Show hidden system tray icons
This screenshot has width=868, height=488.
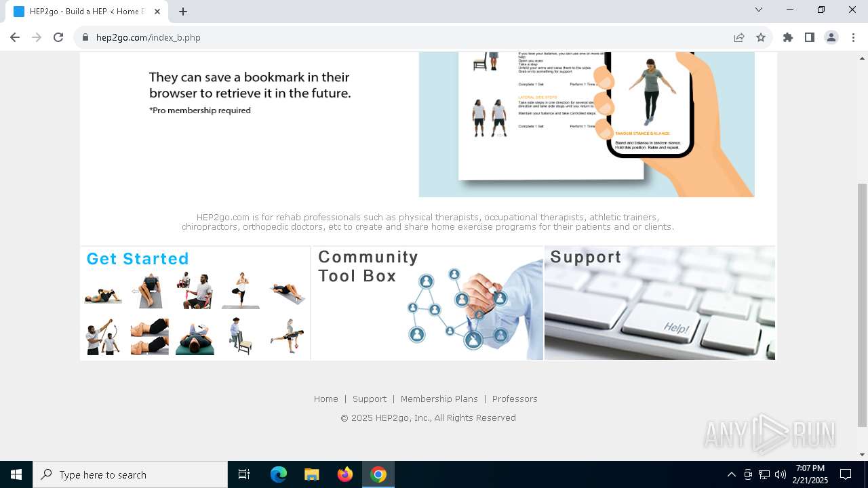tap(731, 474)
